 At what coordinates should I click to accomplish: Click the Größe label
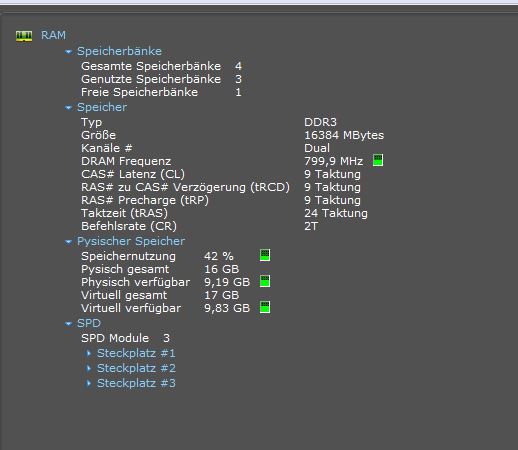pyautogui.click(x=98, y=135)
